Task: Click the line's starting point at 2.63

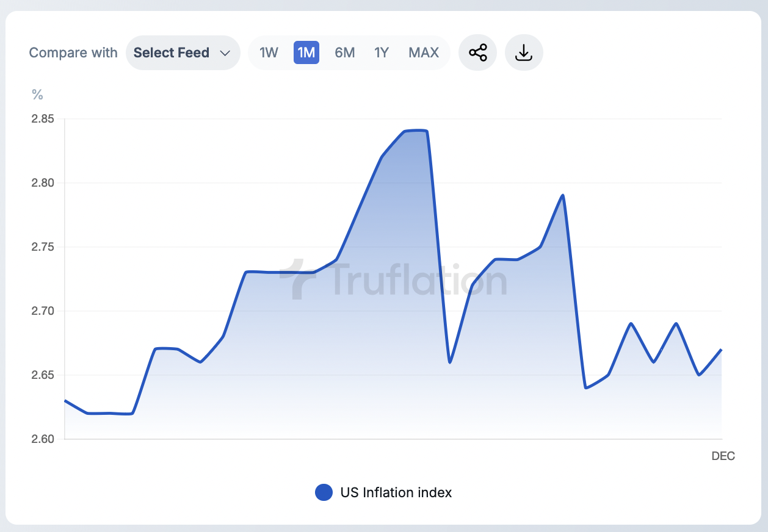Action: pos(65,401)
